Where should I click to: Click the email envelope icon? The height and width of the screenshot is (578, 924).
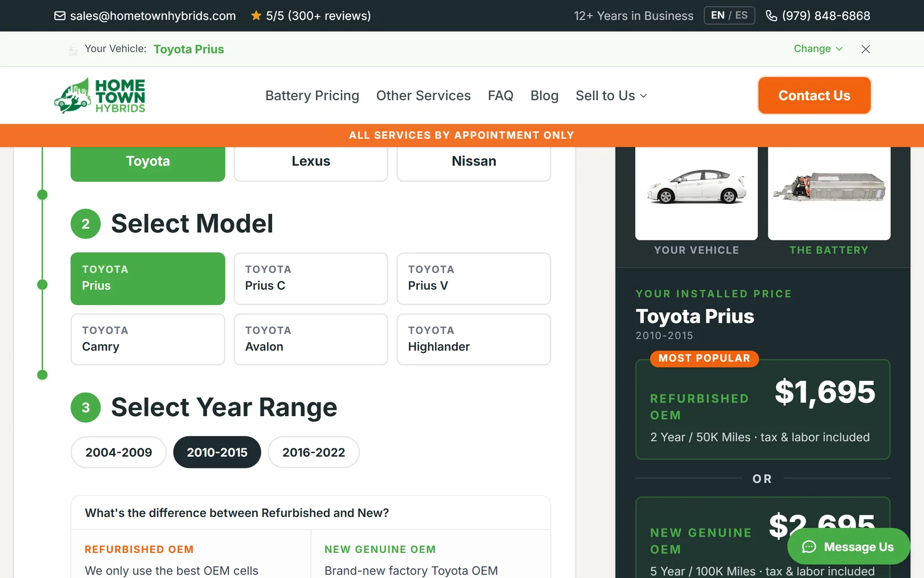(x=60, y=16)
